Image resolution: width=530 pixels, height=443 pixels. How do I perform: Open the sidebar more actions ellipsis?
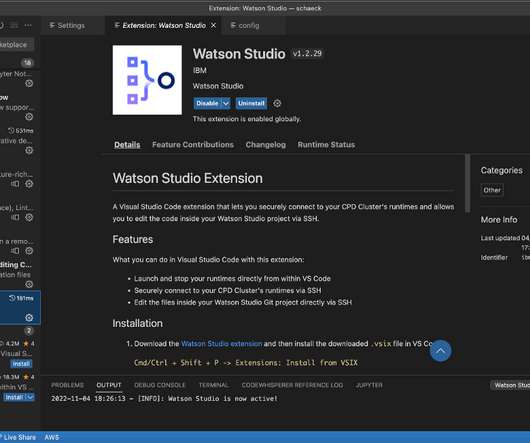[28, 25]
